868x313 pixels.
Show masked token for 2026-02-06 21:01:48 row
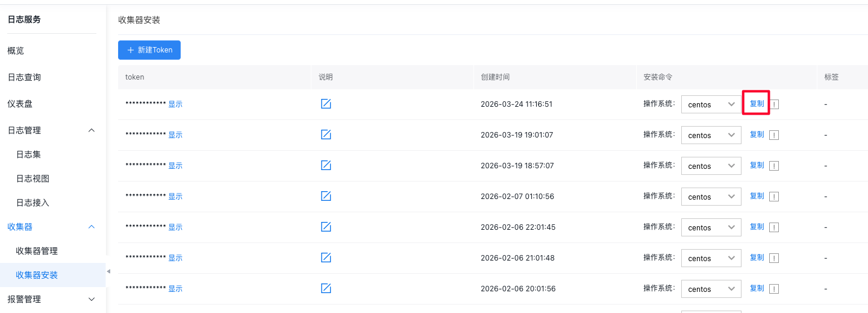click(175, 258)
